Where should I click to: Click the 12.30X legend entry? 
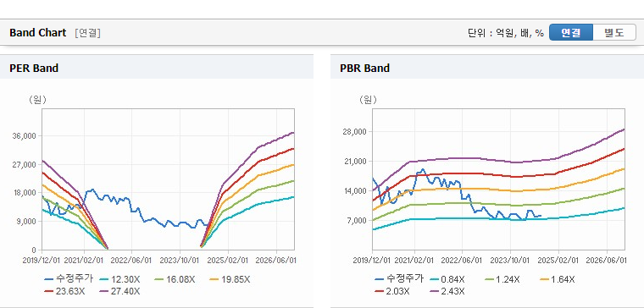click(x=120, y=279)
